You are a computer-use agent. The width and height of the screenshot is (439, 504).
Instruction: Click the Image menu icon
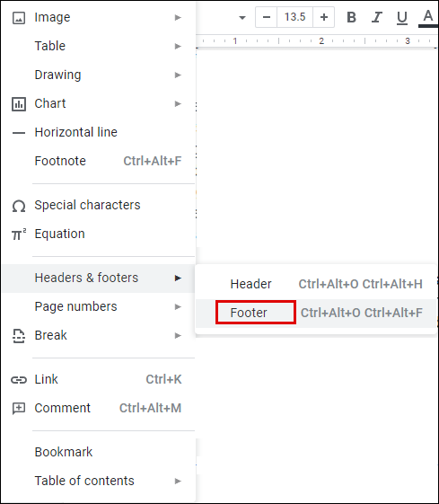tap(19, 18)
